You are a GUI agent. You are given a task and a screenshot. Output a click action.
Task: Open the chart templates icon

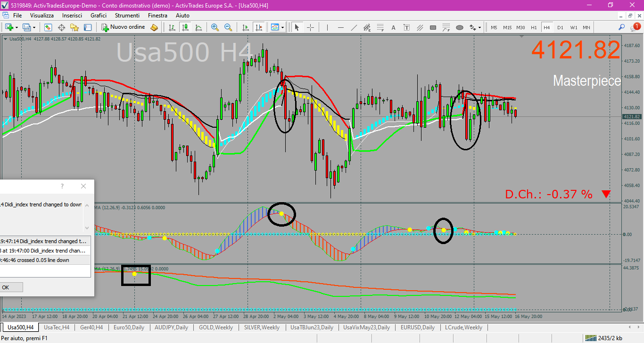pyautogui.click(x=275, y=27)
